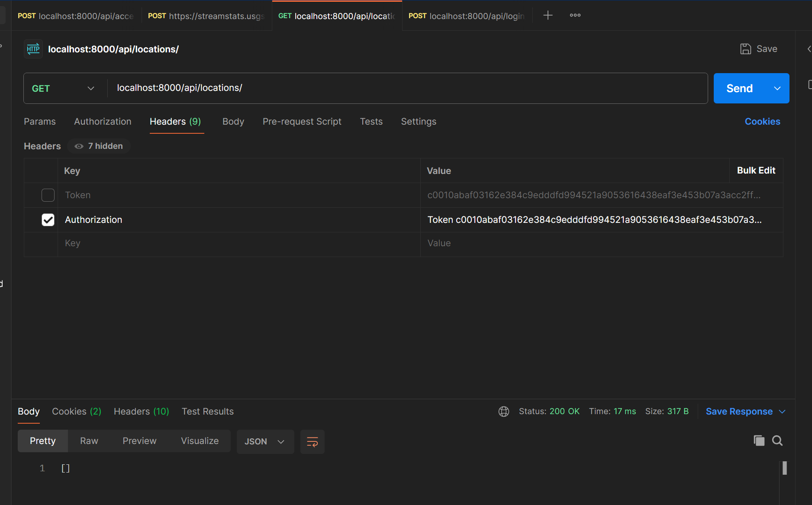The width and height of the screenshot is (812, 505).
Task: Click the Status: 200 OK text
Action: click(549, 412)
